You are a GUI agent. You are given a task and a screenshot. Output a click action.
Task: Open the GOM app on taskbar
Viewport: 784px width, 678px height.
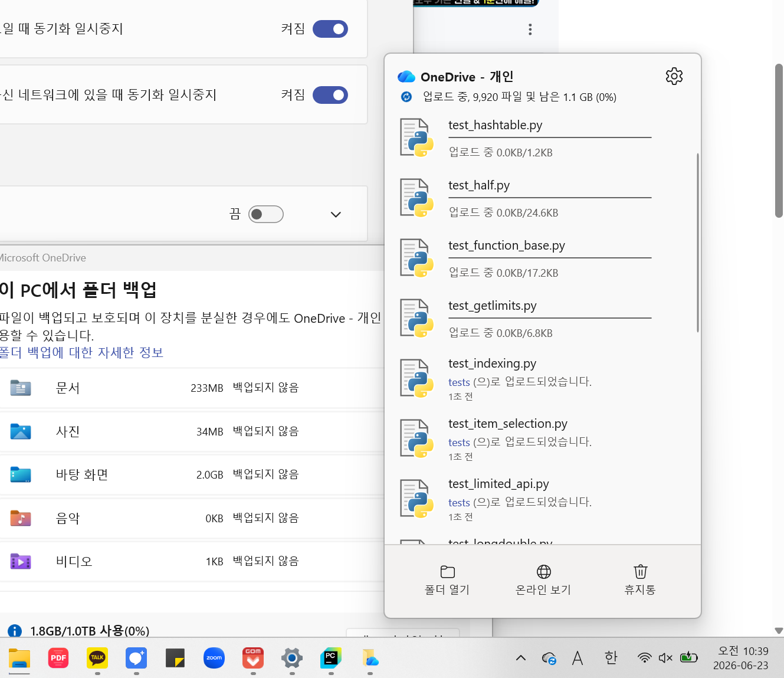tap(253, 658)
